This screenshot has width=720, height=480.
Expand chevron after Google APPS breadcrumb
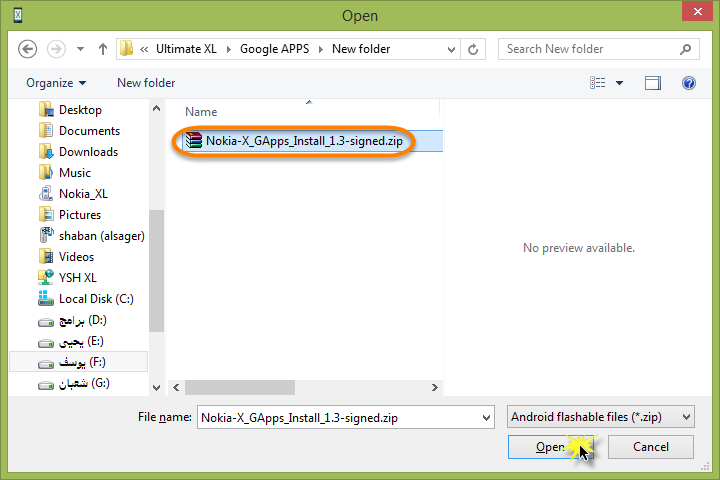pos(321,49)
